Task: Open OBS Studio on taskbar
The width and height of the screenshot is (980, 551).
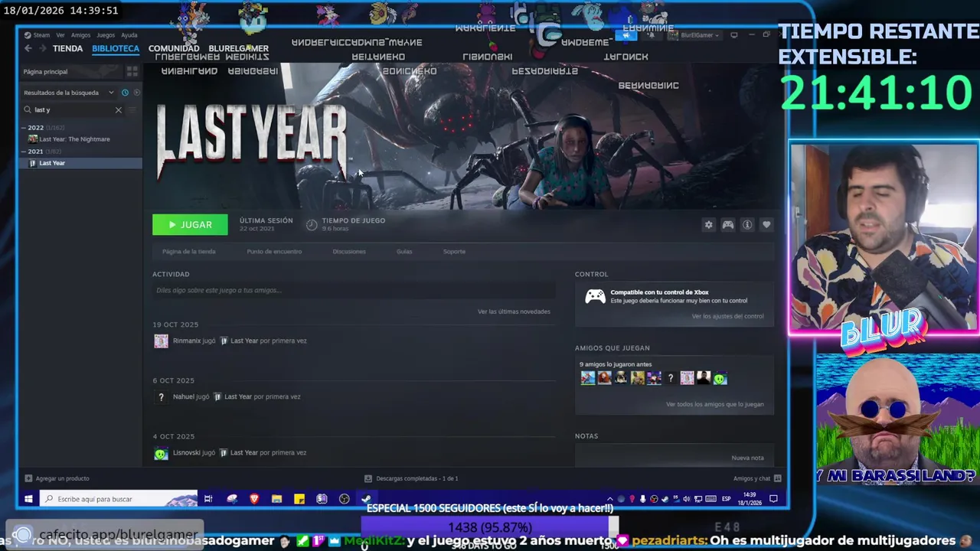Action: pyautogui.click(x=345, y=499)
